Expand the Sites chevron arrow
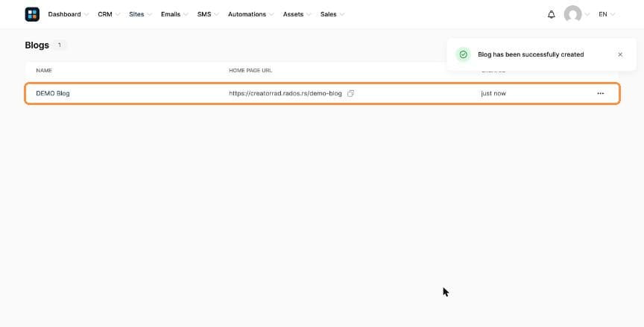Screen dimensions: 644x327 pyautogui.click(x=150, y=15)
